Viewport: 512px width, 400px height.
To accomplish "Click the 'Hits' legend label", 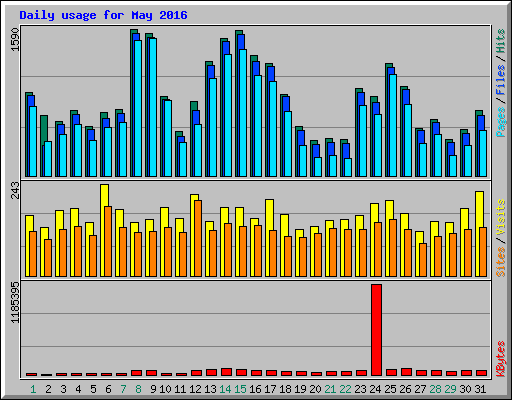I will [x=501, y=41].
